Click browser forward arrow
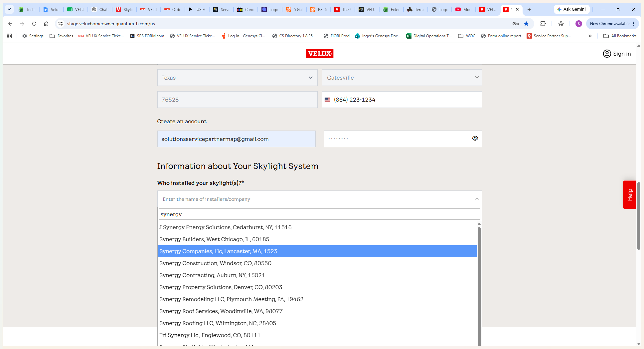This screenshot has height=349, width=644. click(x=22, y=24)
